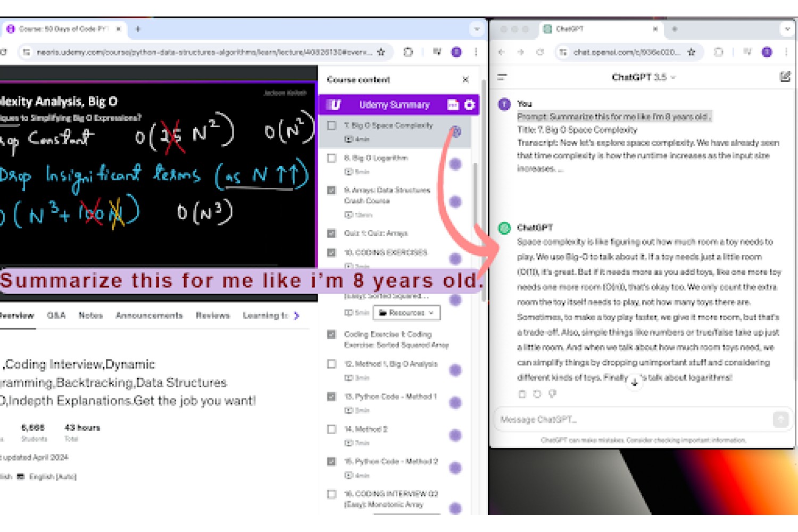
Task: Jump to bottom of ChatGPT conversation
Action: pos(634,381)
